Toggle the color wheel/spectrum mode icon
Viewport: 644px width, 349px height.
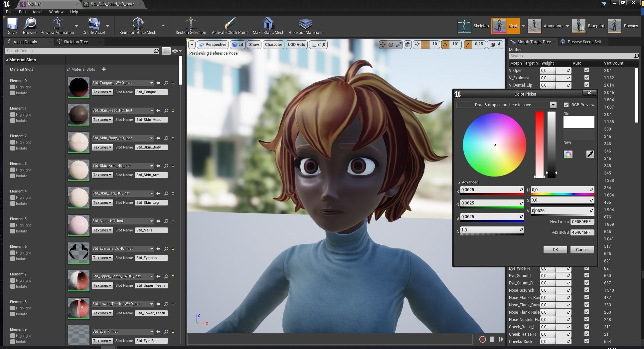coord(568,154)
